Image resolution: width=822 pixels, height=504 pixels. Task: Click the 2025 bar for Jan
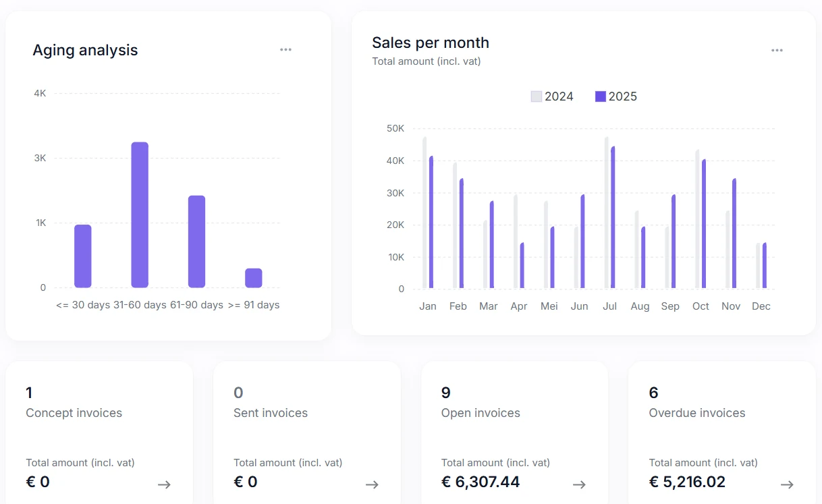point(431,223)
